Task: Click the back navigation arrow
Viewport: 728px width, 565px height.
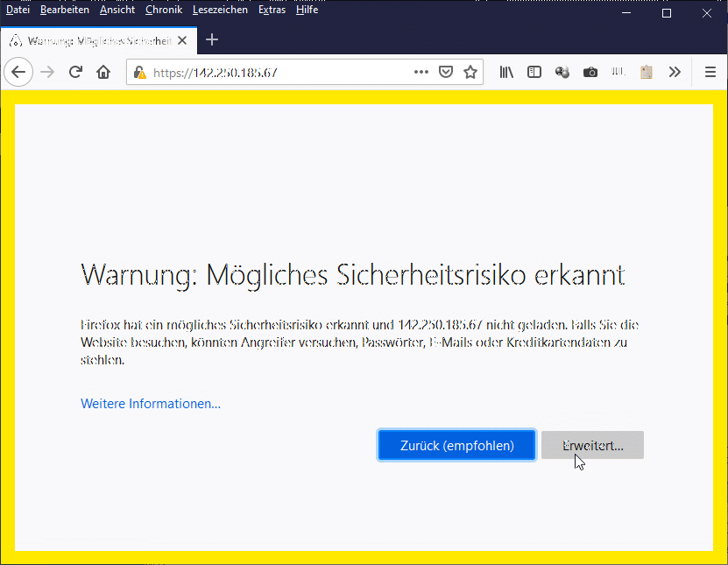Action: pos(18,73)
